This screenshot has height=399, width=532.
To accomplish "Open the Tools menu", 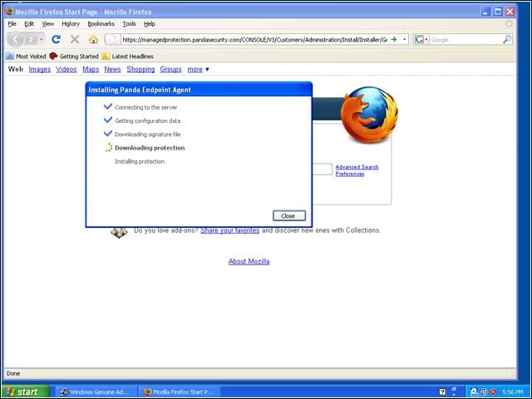I will (129, 24).
